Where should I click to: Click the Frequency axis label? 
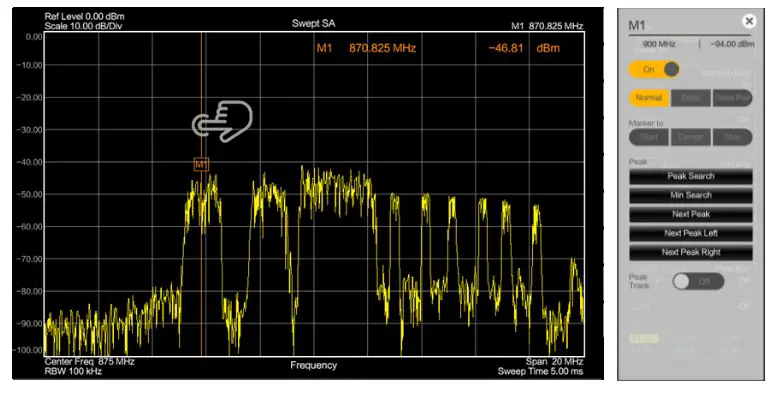[313, 365]
